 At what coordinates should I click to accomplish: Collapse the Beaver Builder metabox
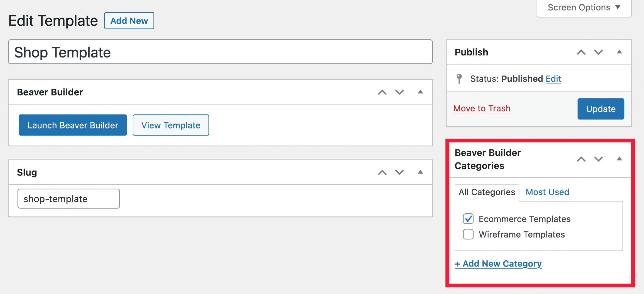(420, 92)
